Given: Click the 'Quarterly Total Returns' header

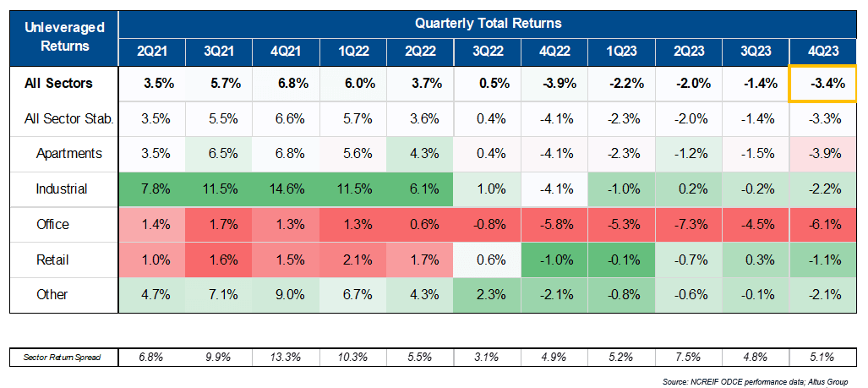Looking at the screenshot, I should coord(488,24).
